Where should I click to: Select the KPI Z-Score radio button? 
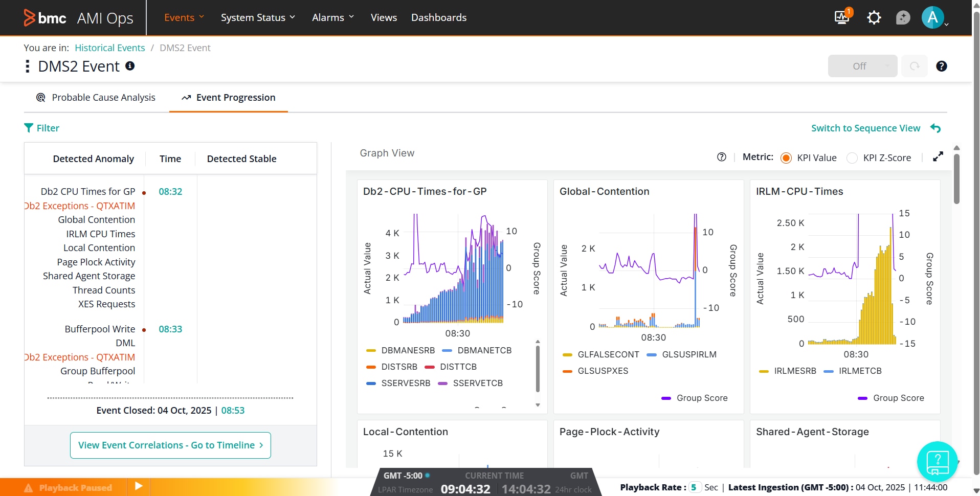pos(852,158)
